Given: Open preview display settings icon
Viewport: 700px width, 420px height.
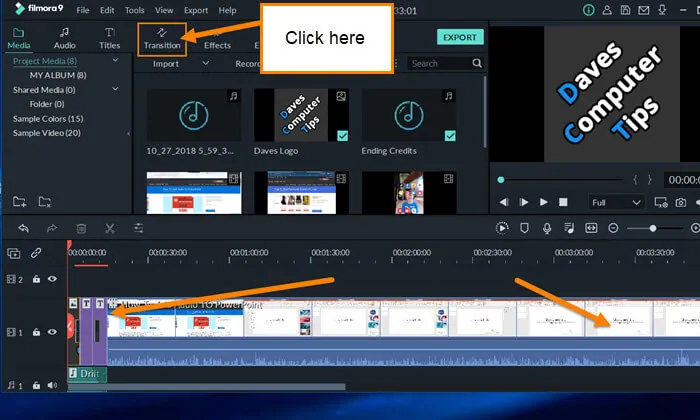Looking at the screenshot, I should (661, 203).
